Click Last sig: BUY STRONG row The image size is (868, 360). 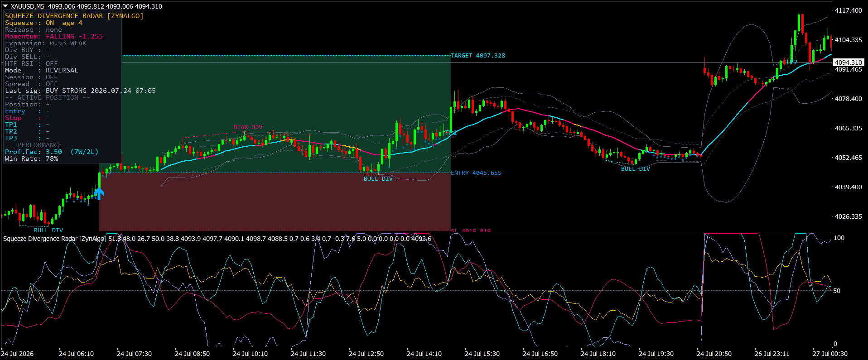tap(80, 91)
